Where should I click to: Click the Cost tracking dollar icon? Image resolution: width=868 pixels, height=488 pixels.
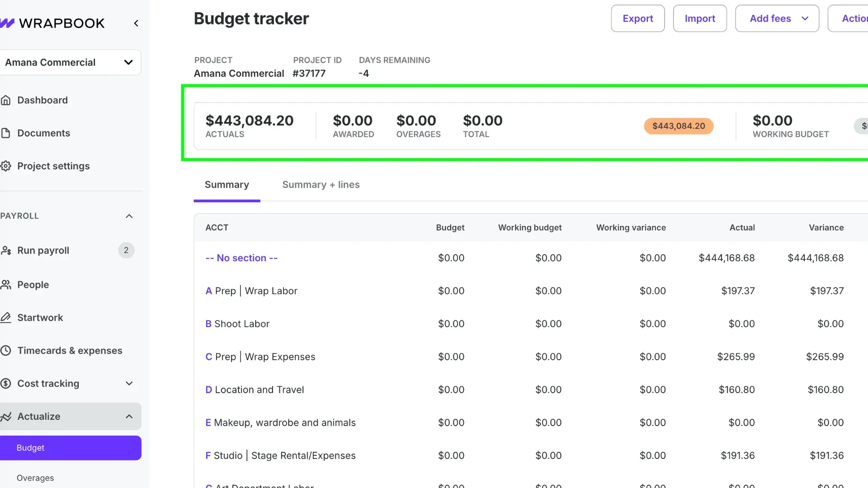(x=6, y=384)
